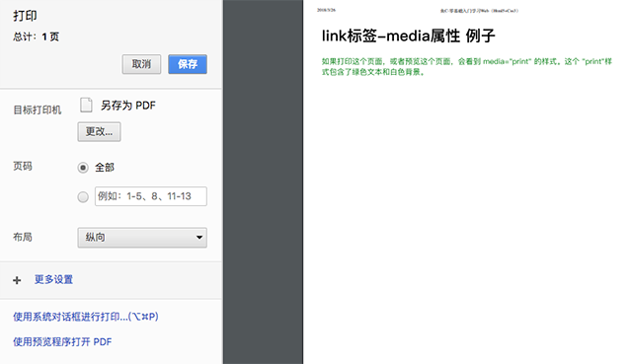Click 使用系统对话框进行打印 link

pyautogui.click(x=86, y=317)
